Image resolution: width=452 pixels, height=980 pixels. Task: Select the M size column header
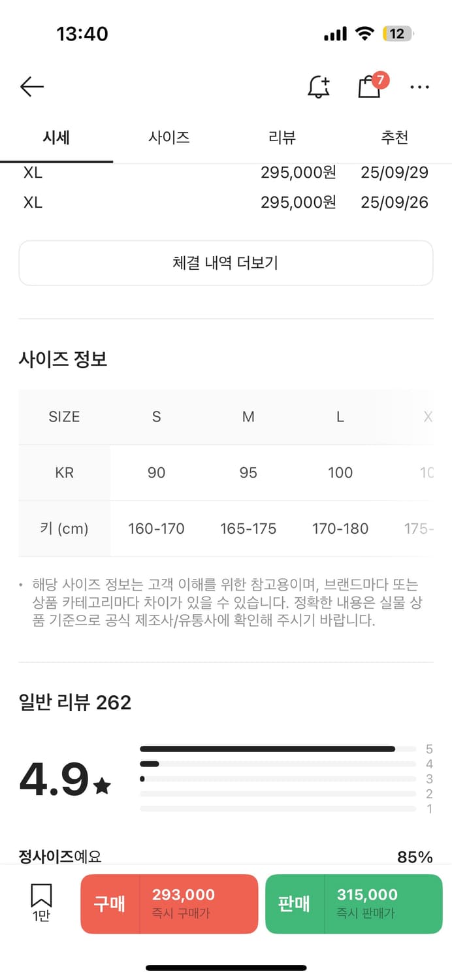pos(248,417)
